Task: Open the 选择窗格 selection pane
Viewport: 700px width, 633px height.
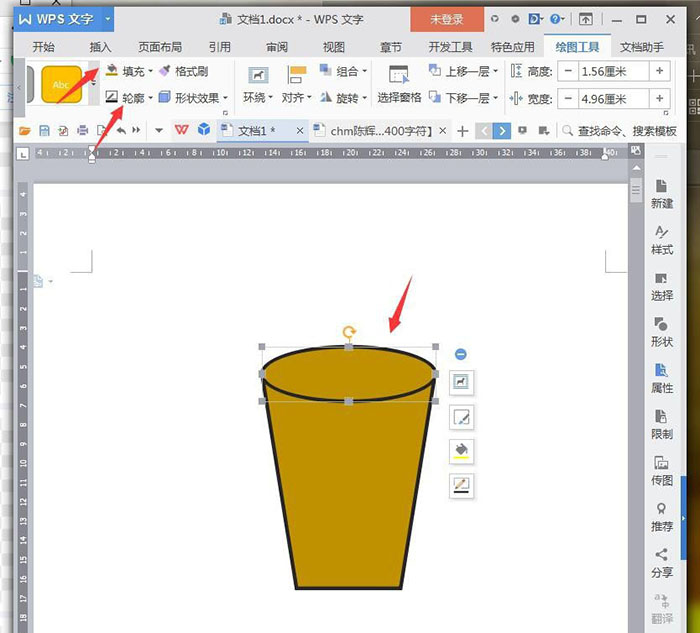Action: pyautogui.click(x=399, y=83)
